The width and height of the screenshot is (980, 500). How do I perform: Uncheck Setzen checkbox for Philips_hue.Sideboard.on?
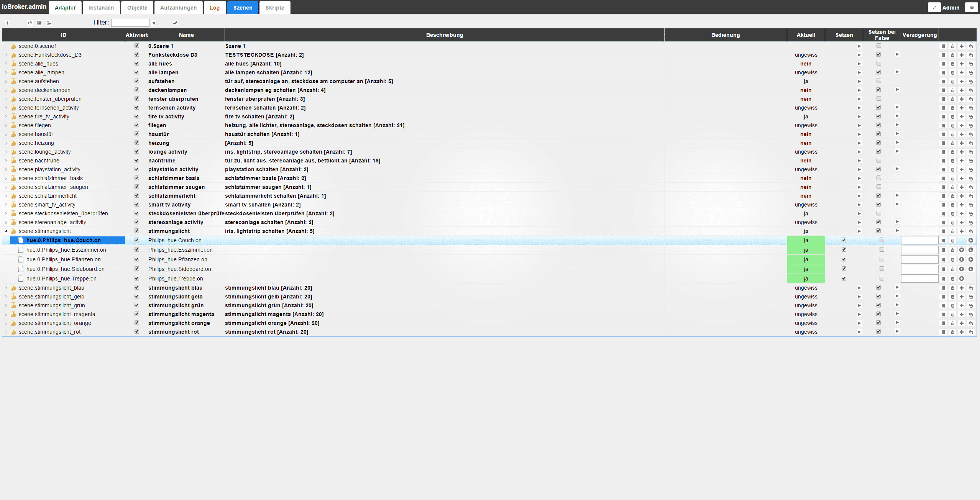(844, 269)
